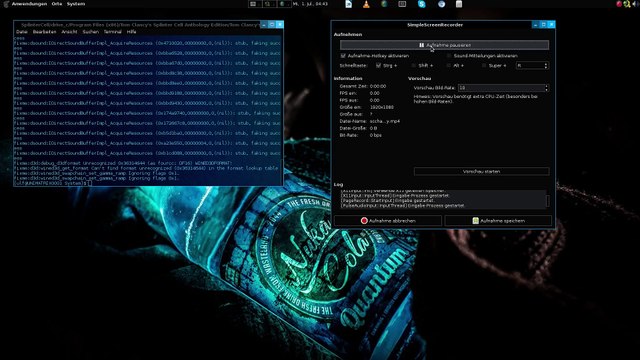Open Suchen menu in terminal window
640x360 pixels.
point(90,32)
